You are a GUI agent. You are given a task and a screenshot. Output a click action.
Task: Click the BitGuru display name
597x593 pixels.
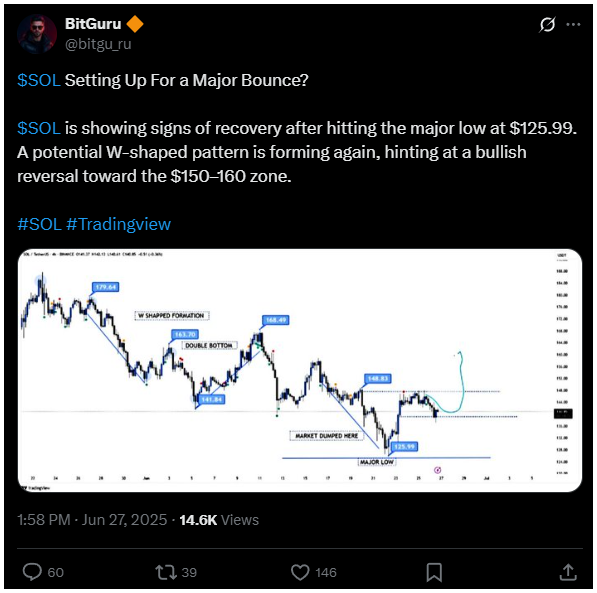click(x=93, y=24)
